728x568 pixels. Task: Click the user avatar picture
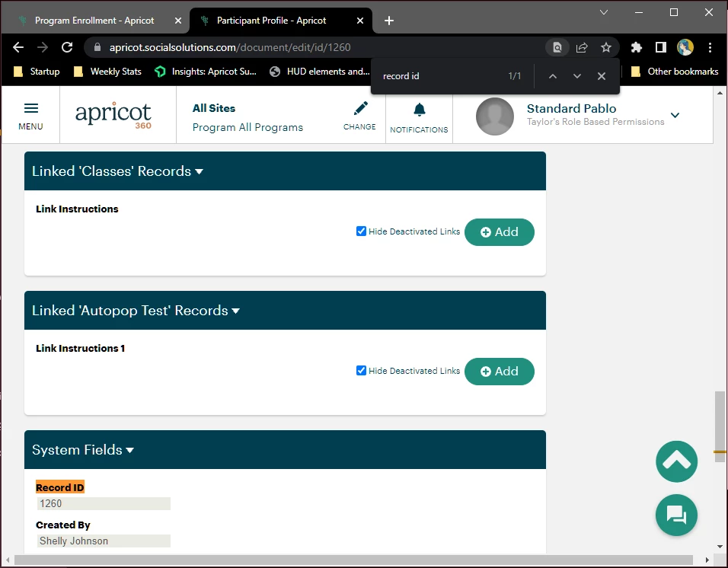click(x=495, y=116)
